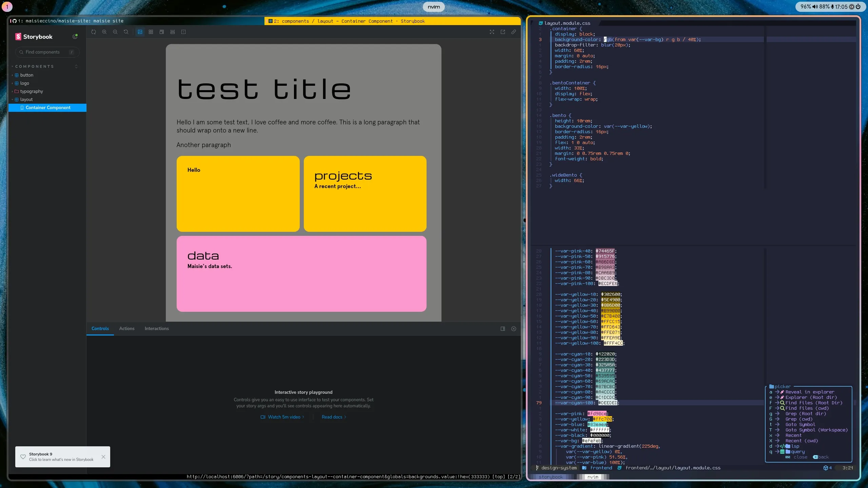The height and width of the screenshot is (488, 868).
Task: Choose Find Files (cwd) in picker menu
Action: (x=807, y=408)
